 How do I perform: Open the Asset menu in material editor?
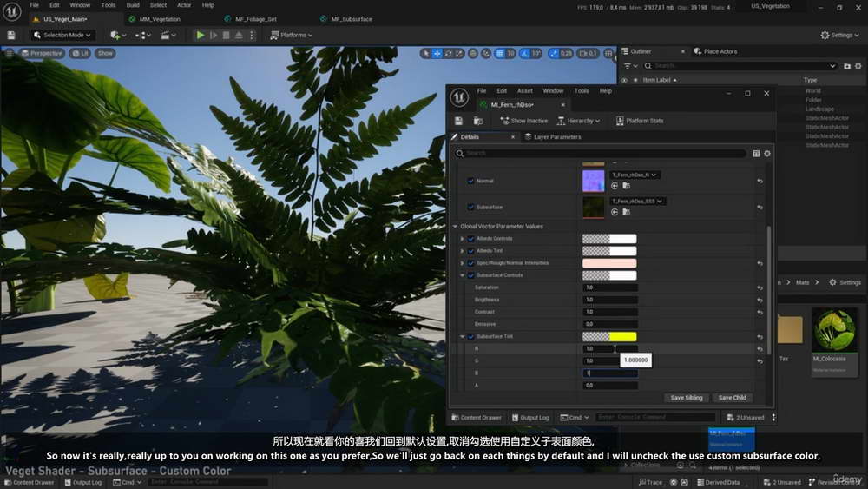coord(525,91)
